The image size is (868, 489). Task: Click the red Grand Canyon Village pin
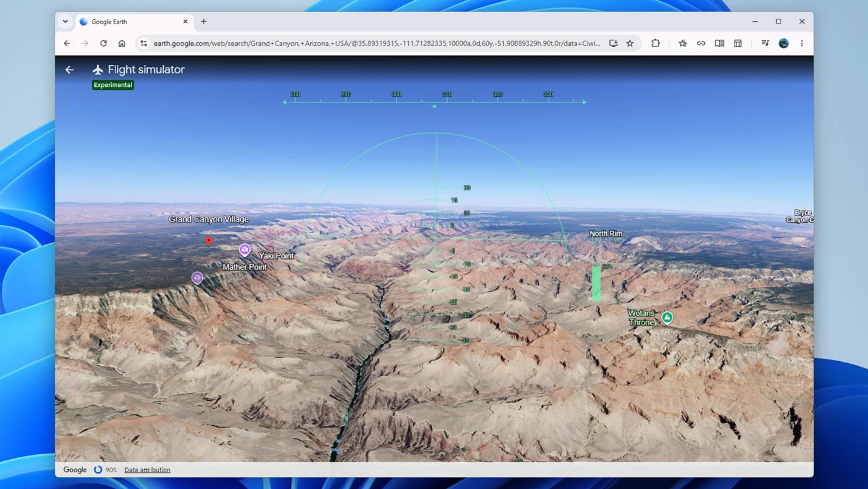[209, 241]
